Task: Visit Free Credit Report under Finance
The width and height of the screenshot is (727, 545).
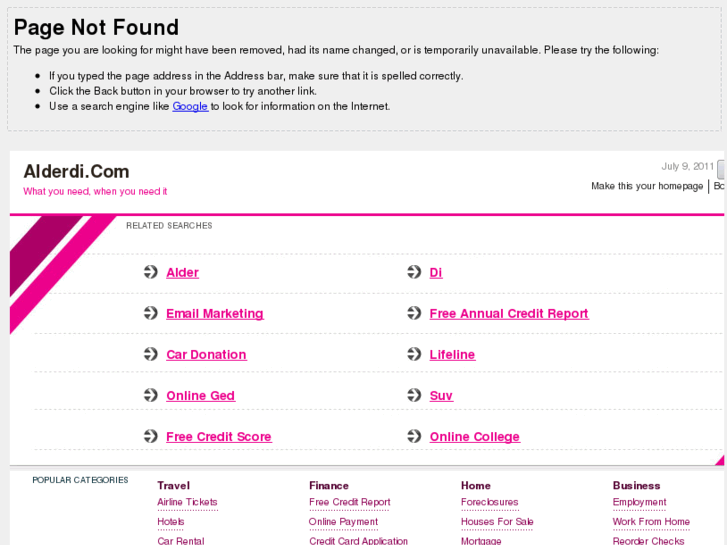Action: click(349, 502)
